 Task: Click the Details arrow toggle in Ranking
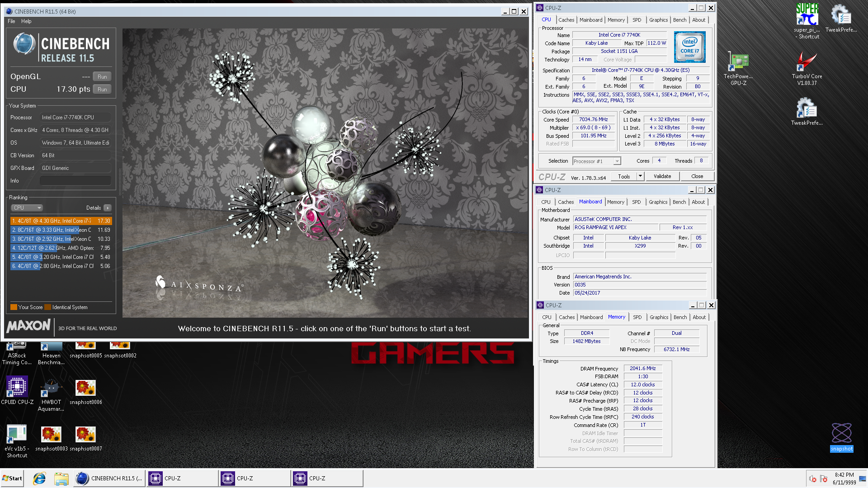107,208
